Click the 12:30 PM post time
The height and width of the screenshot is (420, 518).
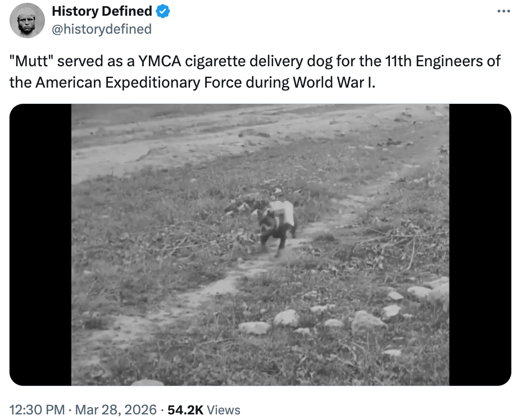[x=37, y=410]
